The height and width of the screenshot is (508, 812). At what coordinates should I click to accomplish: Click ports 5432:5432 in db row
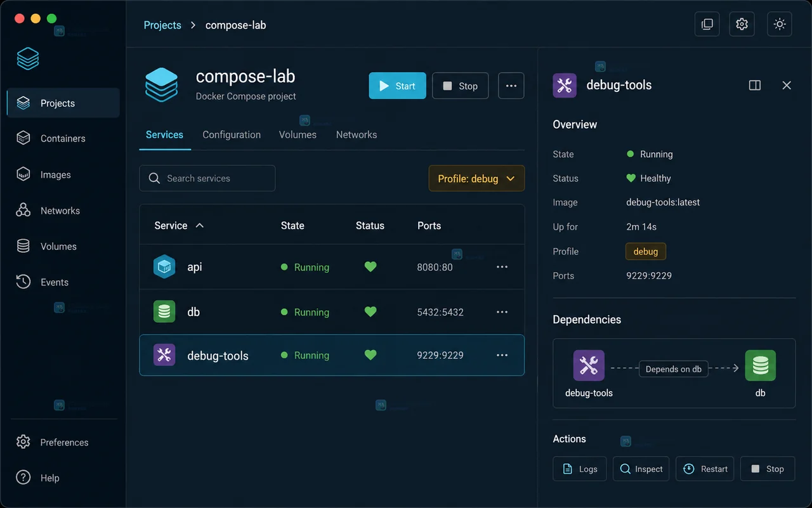(x=440, y=312)
